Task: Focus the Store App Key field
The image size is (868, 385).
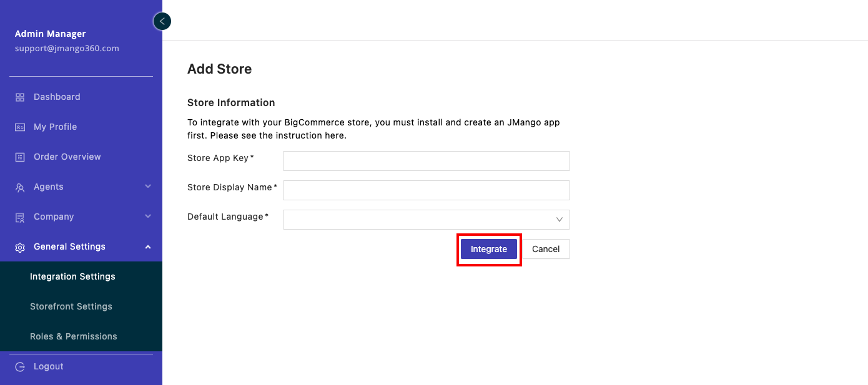Action: (x=426, y=161)
